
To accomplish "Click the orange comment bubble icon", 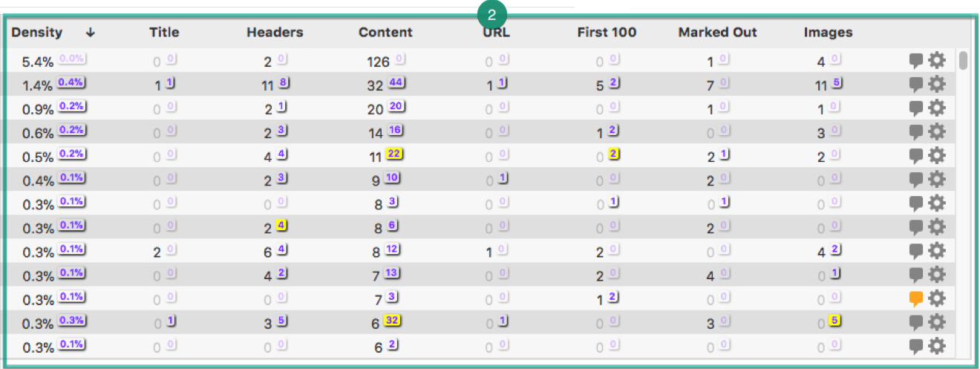I will click(x=916, y=298).
